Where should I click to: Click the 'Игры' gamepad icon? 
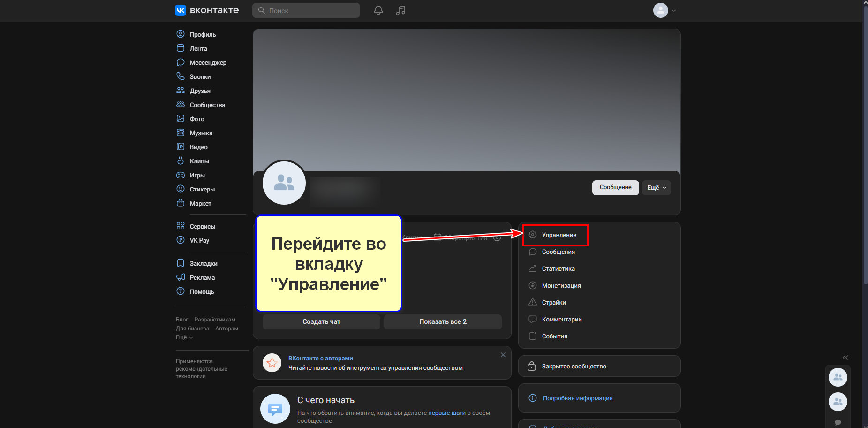pos(181,175)
